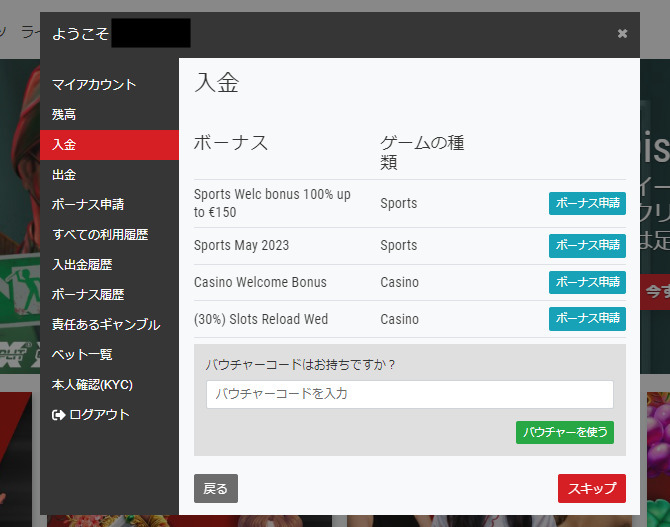Image resolution: width=670 pixels, height=527 pixels.
Task: Click Sports game type in Sports Welc bonus row
Action: click(x=399, y=203)
